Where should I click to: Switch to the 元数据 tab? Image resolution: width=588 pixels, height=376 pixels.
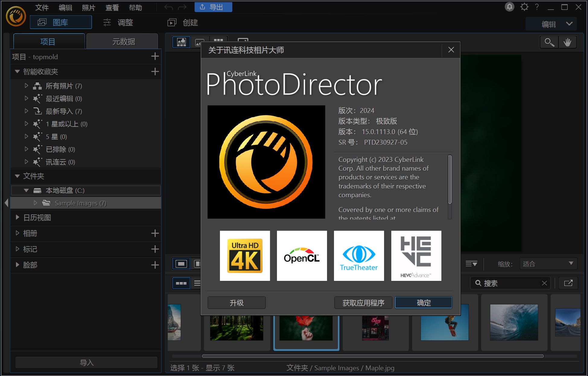(122, 41)
